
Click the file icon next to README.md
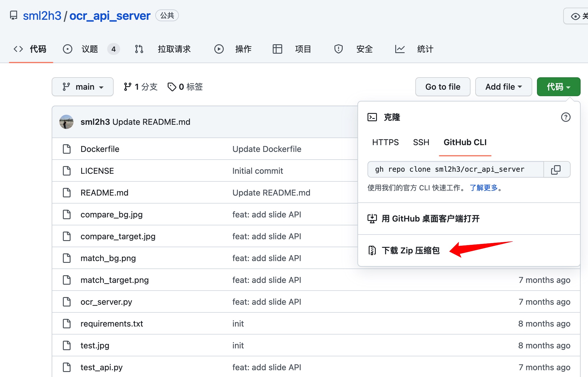click(x=67, y=193)
